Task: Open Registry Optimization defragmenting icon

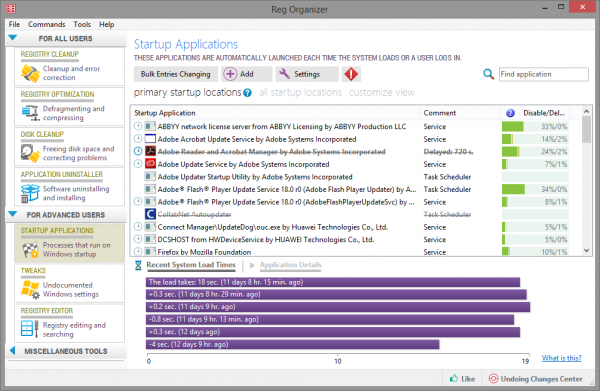Action: (30, 113)
